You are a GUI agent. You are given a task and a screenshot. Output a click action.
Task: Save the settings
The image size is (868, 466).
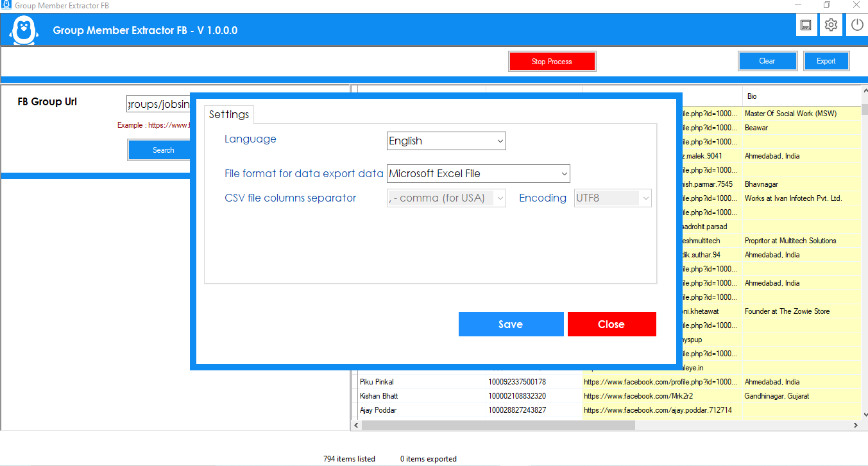[x=511, y=324]
